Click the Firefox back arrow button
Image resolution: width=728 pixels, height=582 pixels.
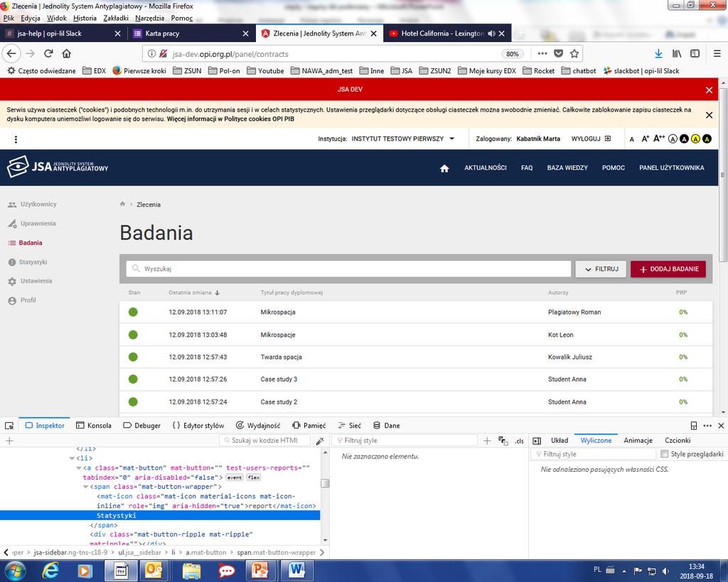tap(11, 54)
